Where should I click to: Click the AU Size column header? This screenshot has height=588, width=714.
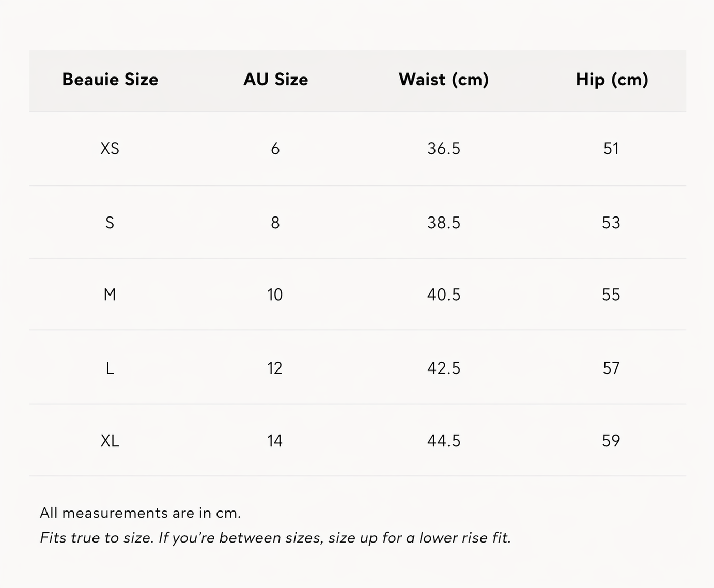tap(275, 79)
